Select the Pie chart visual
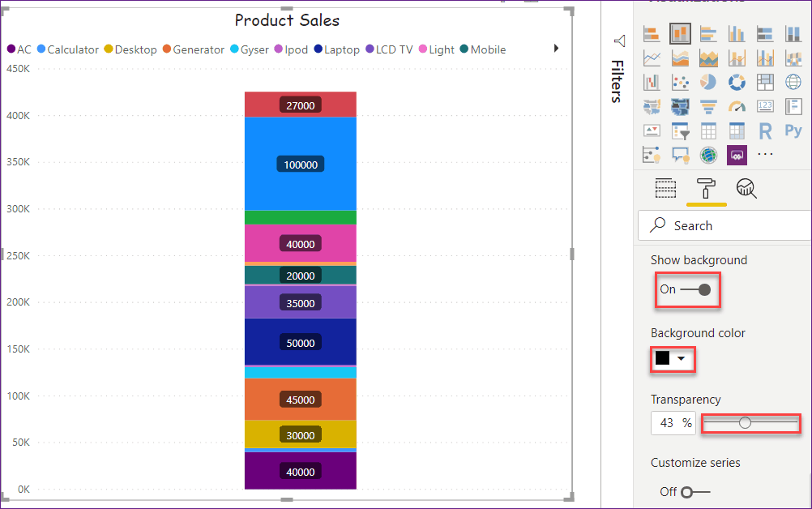 click(708, 82)
